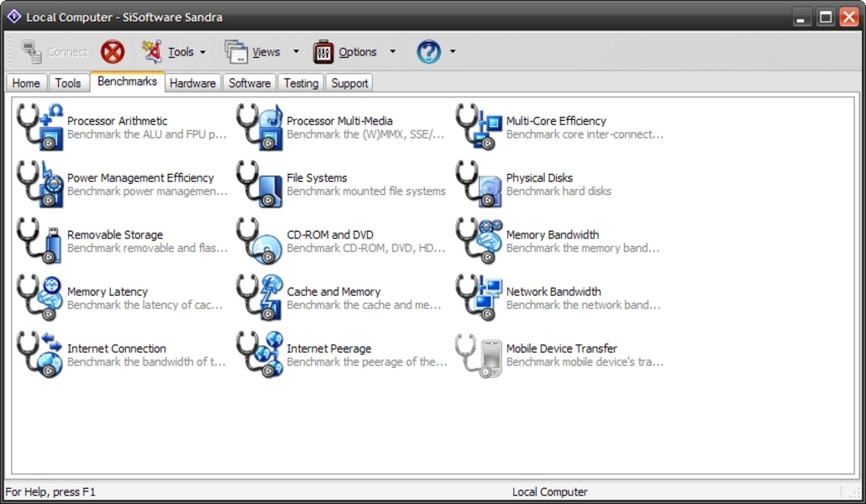Select the Multi-Core Efficiency benchmark icon
This screenshot has height=504, width=866.
pyautogui.click(x=479, y=127)
